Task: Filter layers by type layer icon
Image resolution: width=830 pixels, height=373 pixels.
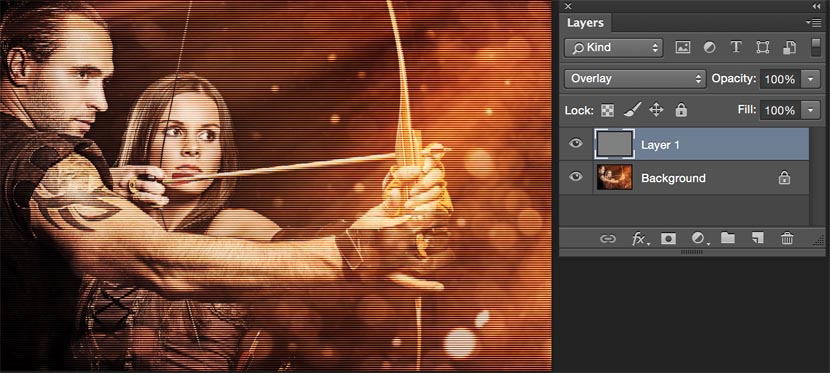Action: (736, 47)
